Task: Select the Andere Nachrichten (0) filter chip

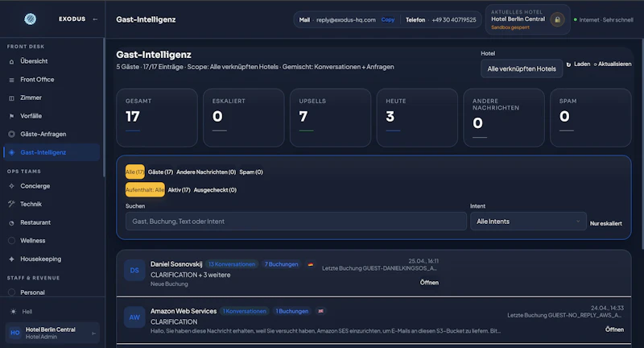Action: point(206,172)
